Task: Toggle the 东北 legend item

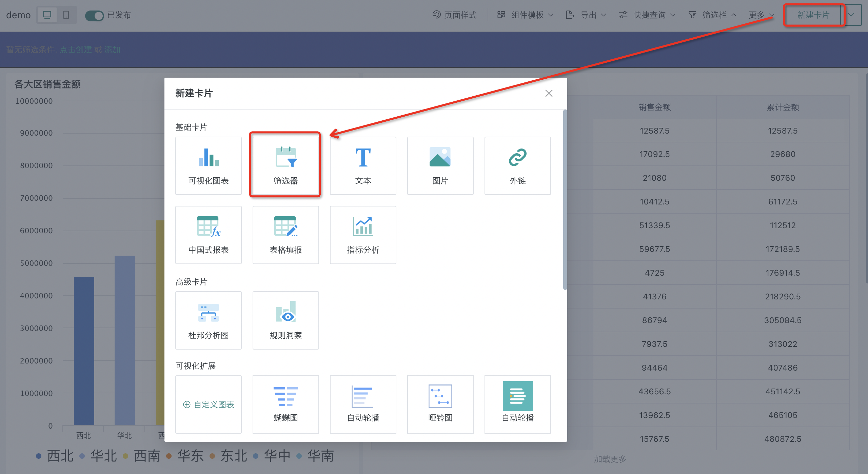Action: [x=228, y=456]
